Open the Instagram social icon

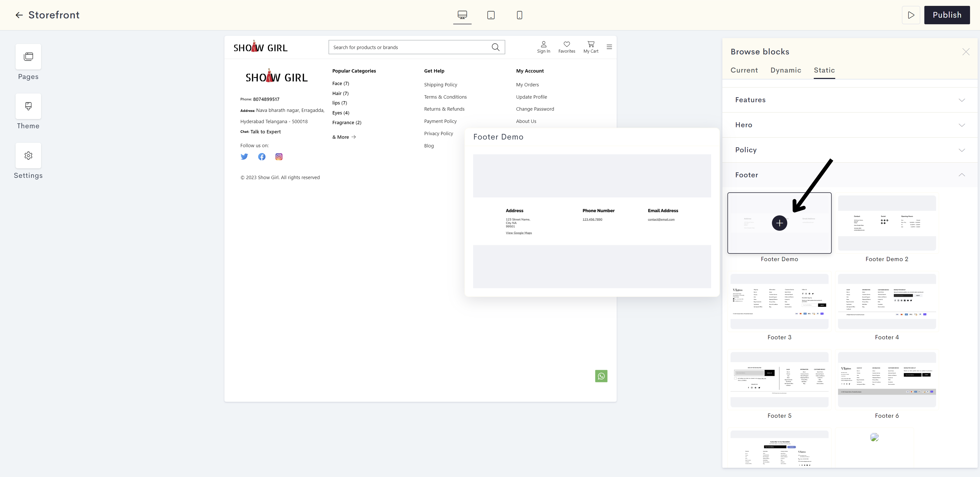tap(279, 156)
